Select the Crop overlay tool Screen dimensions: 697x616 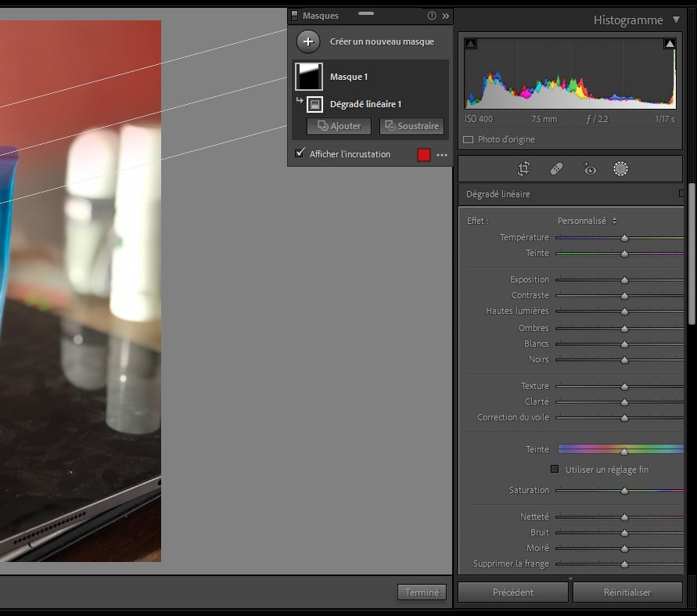524,168
